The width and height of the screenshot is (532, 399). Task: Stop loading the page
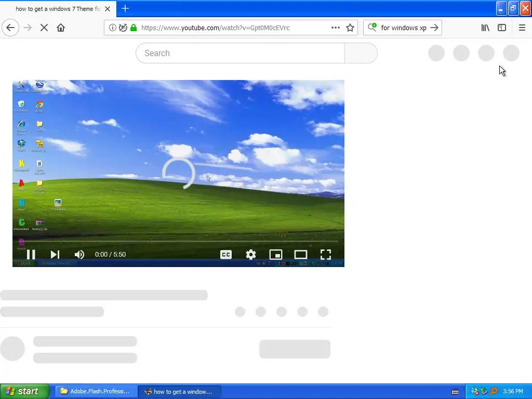pyautogui.click(x=44, y=28)
